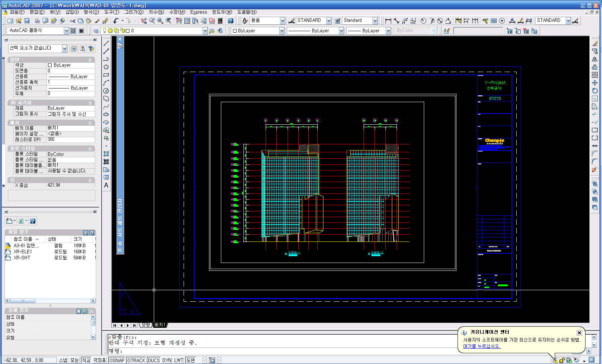Switch to the 모형 model tab
Screen dimensions: 602x364
point(146,325)
